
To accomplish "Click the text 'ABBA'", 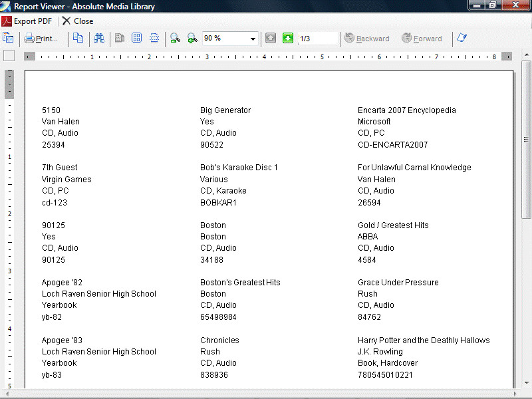I will (368, 237).
